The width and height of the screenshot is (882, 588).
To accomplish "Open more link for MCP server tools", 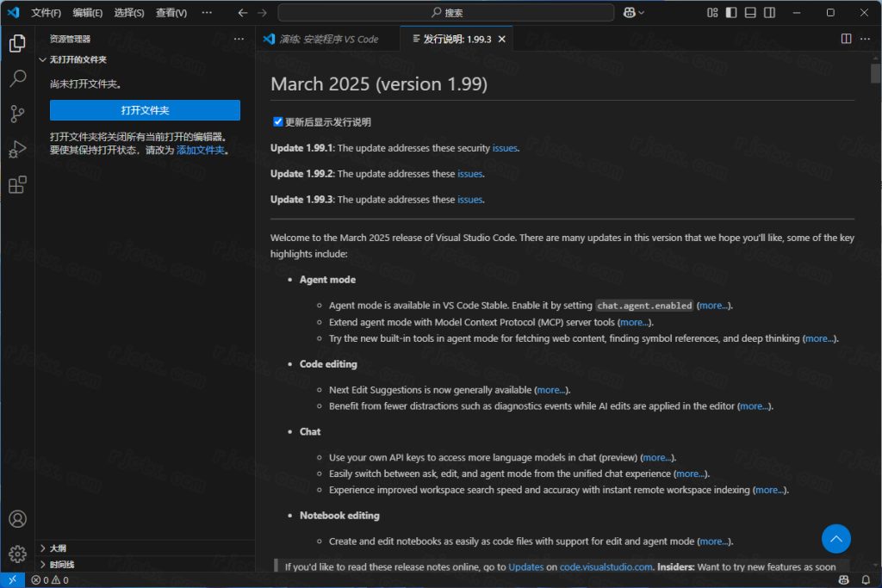I will (635, 322).
